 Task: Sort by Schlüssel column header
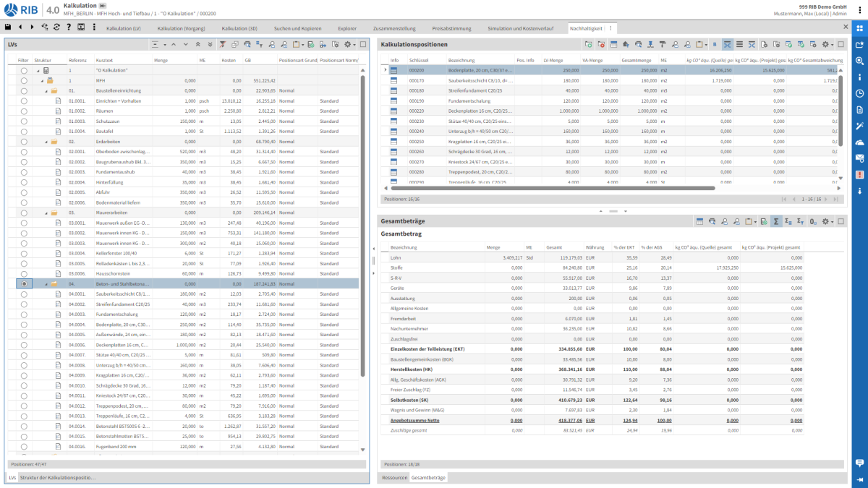coord(426,60)
